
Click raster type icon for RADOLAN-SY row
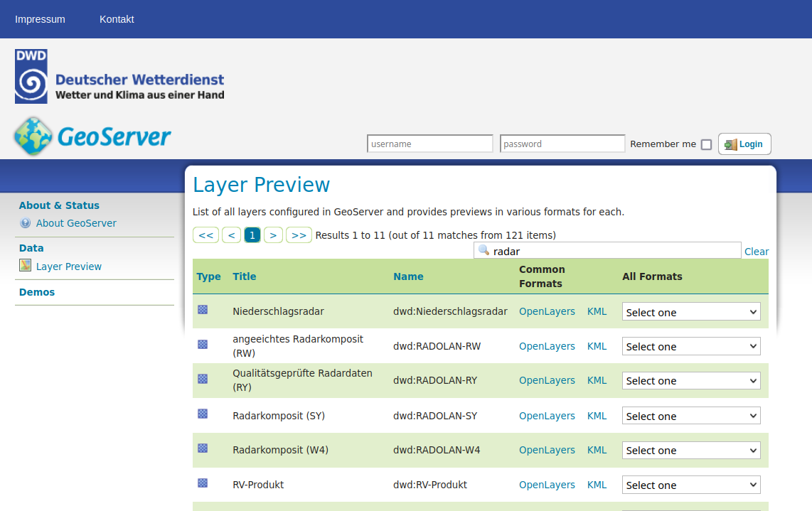tap(203, 414)
